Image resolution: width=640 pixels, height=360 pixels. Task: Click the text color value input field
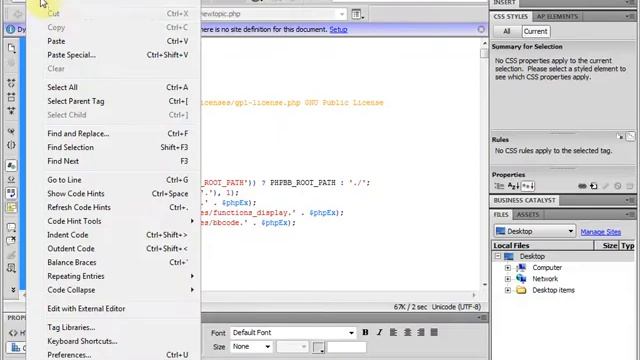tap(347, 347)
